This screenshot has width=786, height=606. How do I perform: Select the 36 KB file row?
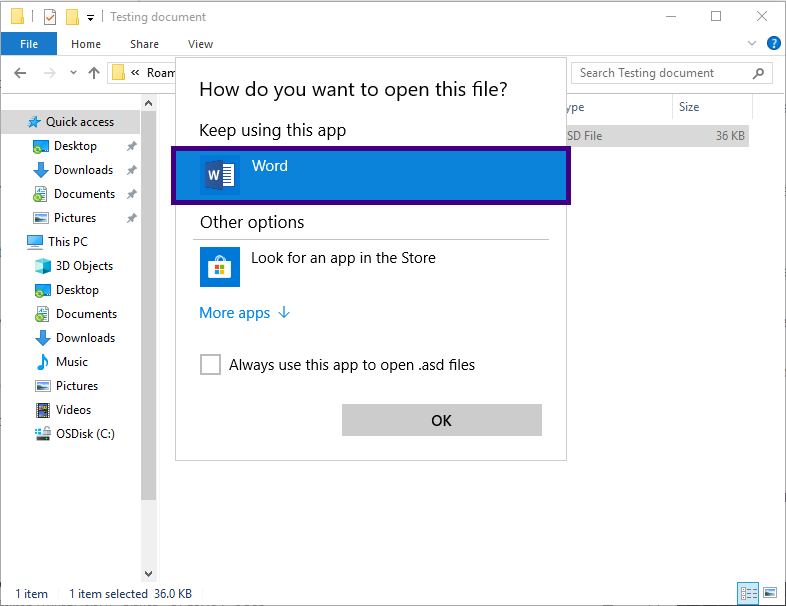coord(658,136)
